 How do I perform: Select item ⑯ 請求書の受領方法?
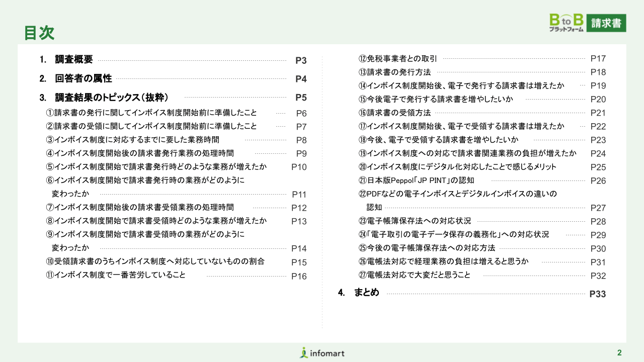point(394,113)
